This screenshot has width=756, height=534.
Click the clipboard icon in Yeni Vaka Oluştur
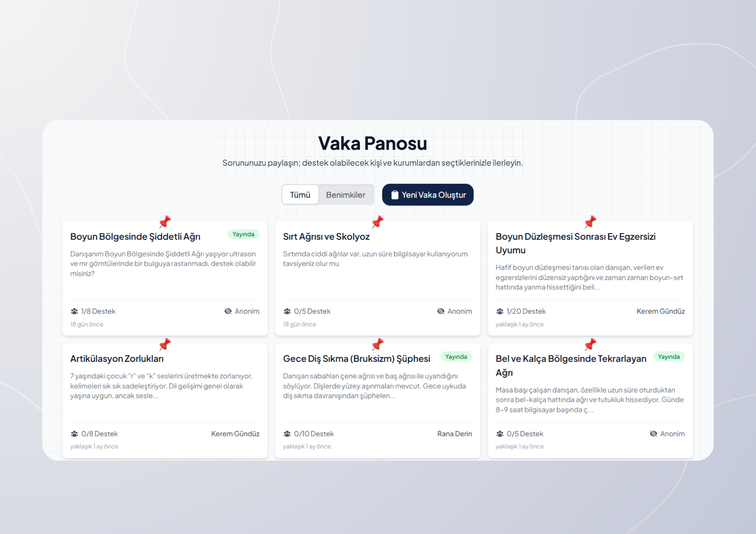[395, 195]
